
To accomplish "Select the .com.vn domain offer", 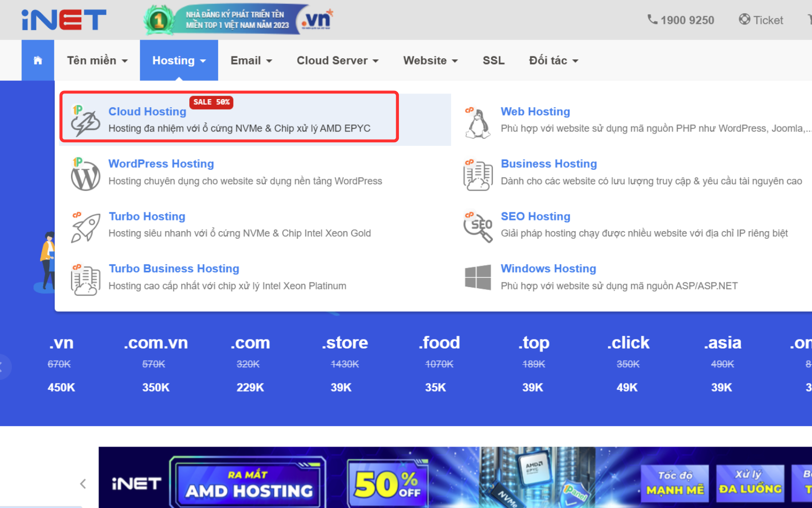I will [156, 364].
